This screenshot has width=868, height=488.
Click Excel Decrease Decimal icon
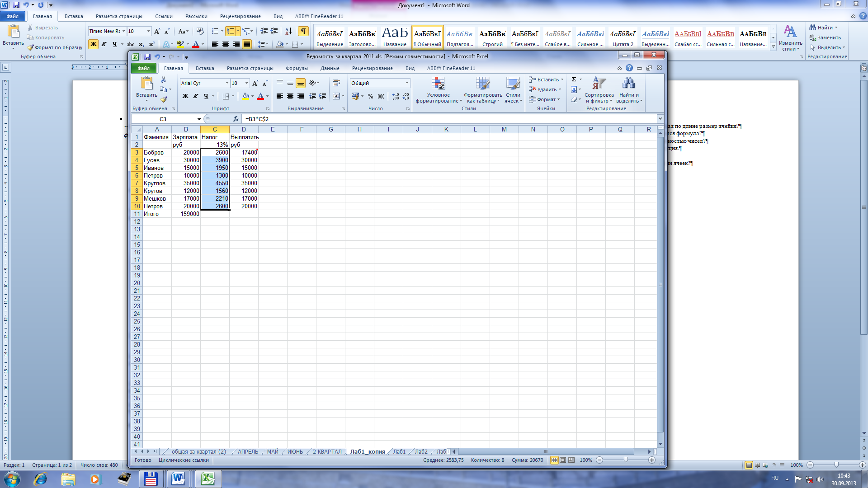[x=406, y=96]
